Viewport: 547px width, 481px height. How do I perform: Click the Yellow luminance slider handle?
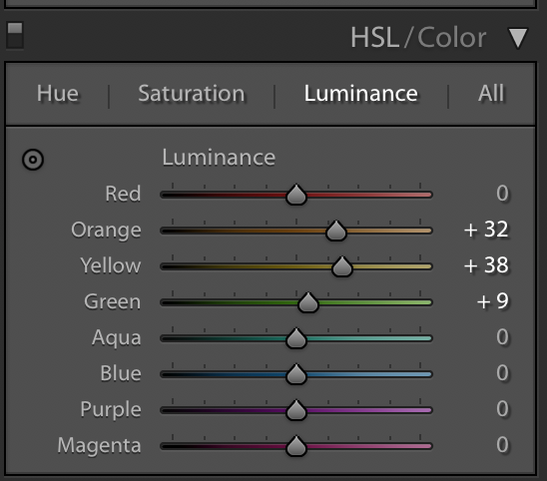342,266
